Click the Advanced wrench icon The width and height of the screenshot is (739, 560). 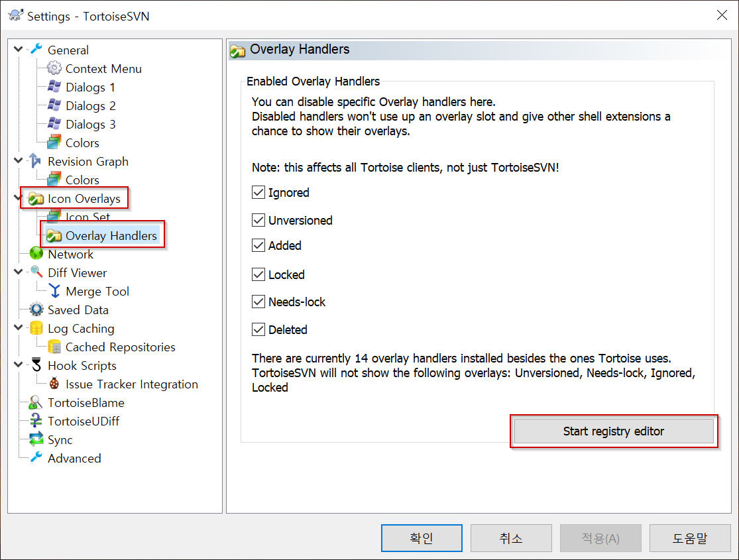click(36, 457)
